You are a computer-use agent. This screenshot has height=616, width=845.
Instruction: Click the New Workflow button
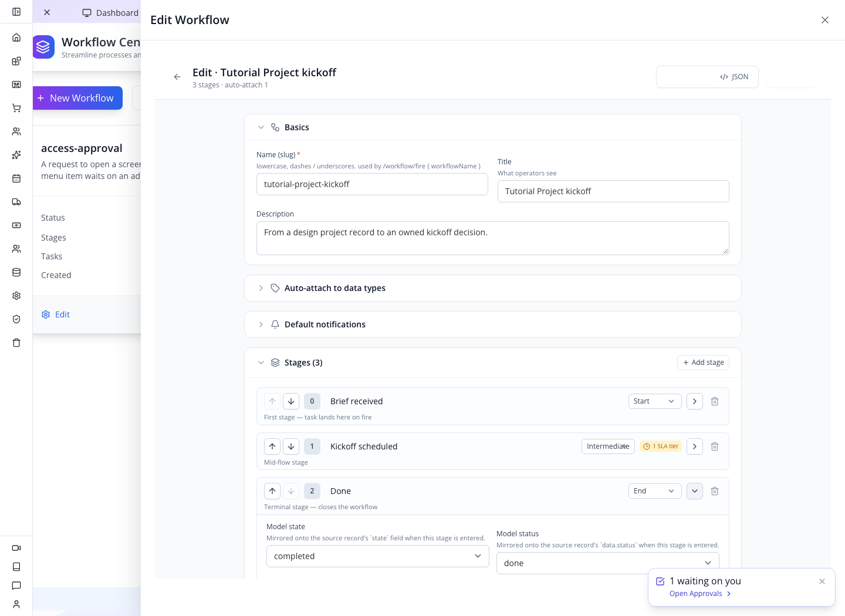pyautogui.click(x=77, y=98)
